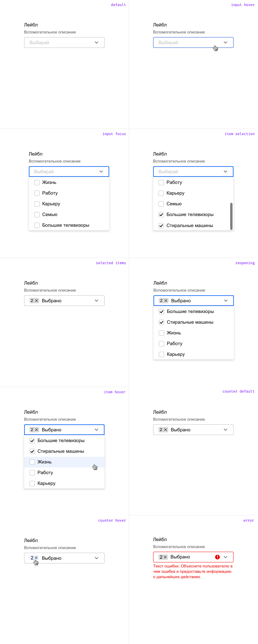Click the scrollbar thumb in 'item selection' list
Screen dimensions: 258x644
click(231, 216)
